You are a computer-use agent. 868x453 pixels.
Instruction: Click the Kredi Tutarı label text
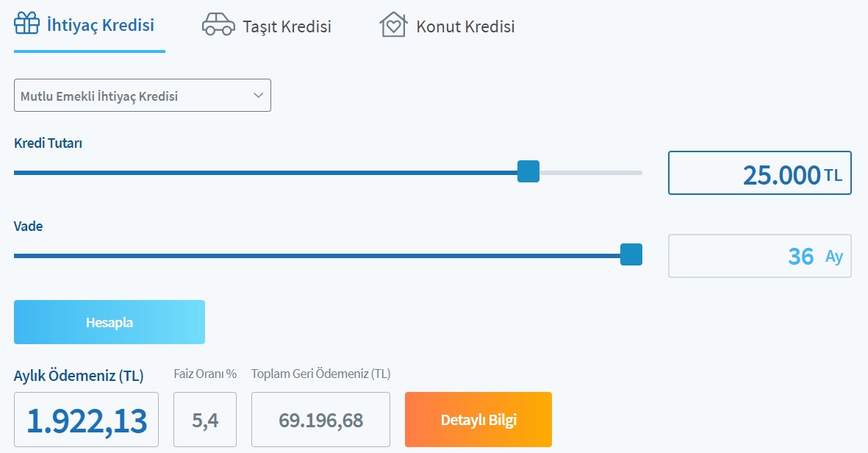pyautogui.click(x=49, y=143)
